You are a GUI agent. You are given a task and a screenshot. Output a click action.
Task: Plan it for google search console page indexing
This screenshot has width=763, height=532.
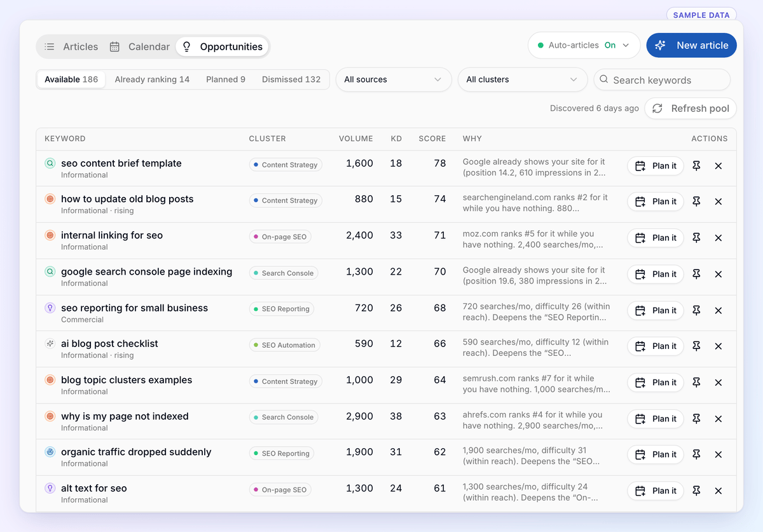point(656,274)
